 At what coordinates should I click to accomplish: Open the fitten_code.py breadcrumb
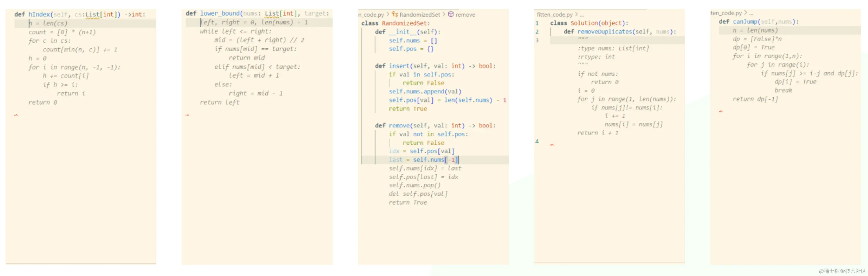pyautogui.click(x=554, y=14)
